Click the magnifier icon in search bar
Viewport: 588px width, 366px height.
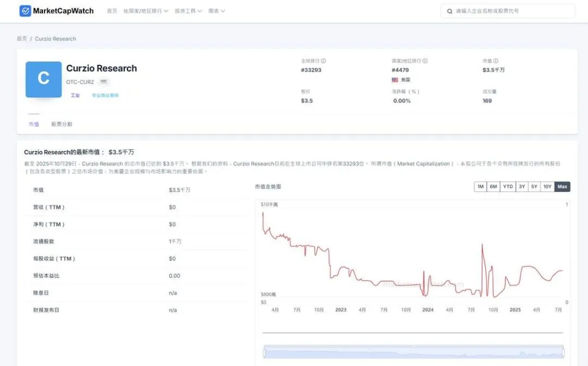449,11
